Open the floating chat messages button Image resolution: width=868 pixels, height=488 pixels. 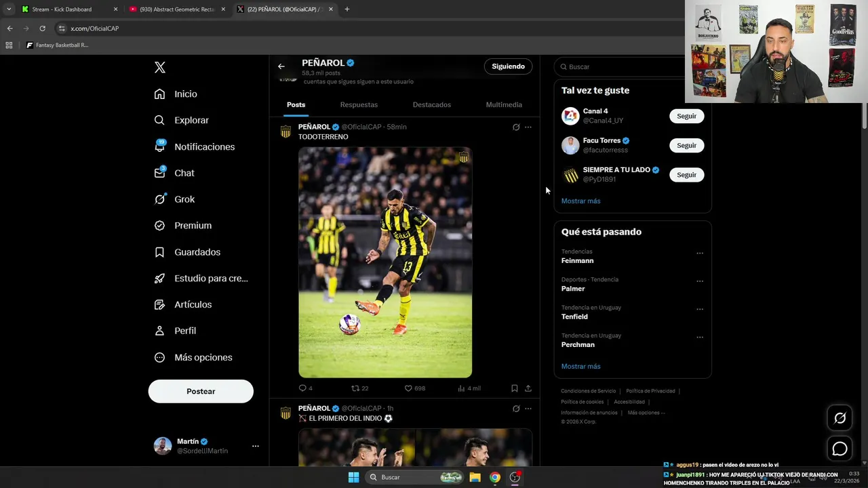(840, 449)
